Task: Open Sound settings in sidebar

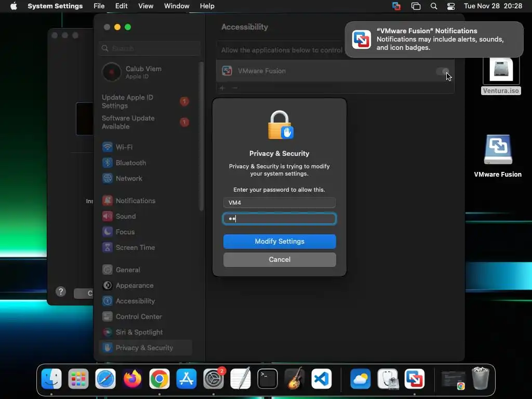Action: (146, 217)
